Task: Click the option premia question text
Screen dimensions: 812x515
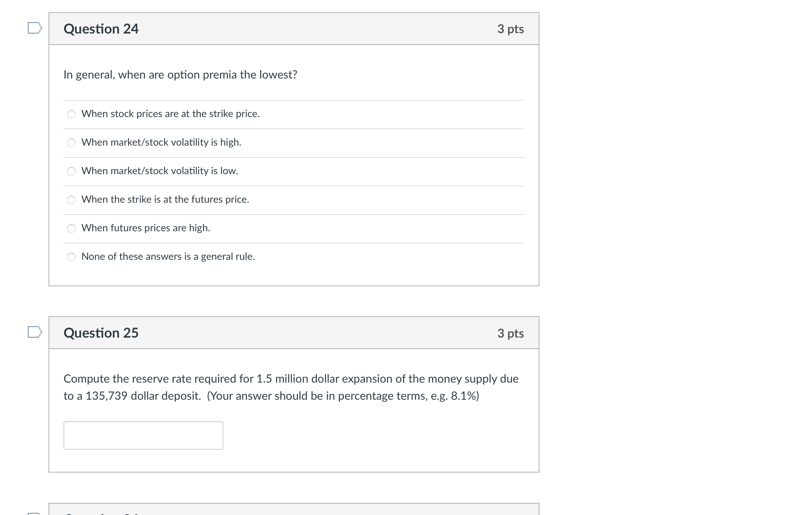Action: point(181,75)
